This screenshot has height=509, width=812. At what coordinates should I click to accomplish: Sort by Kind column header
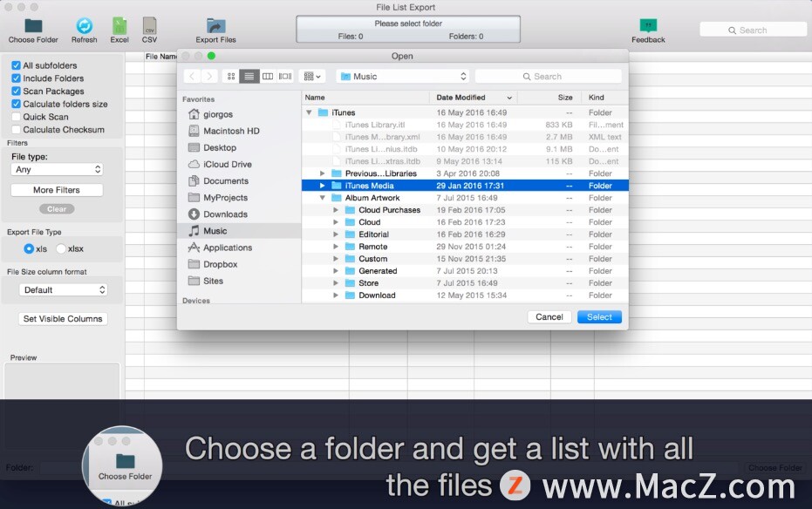(x=605, y=98)
